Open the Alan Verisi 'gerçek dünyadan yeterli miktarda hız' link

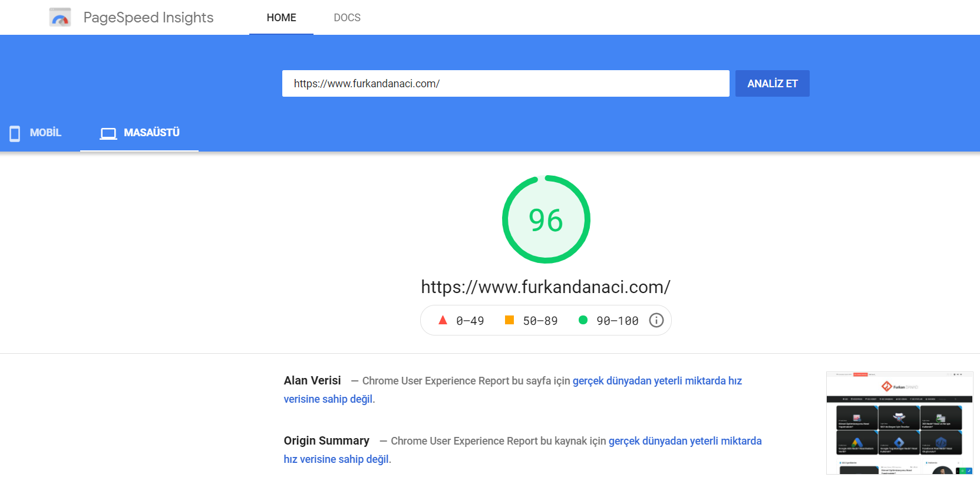[x=657, y=381]
